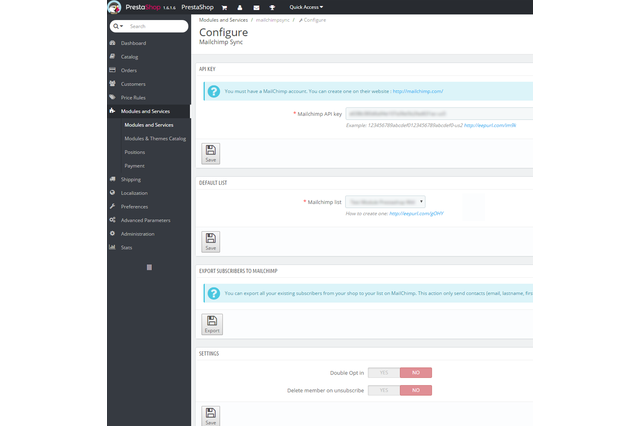
Task: Export subscribers to MailChimp
Action: tap(212, 324)
